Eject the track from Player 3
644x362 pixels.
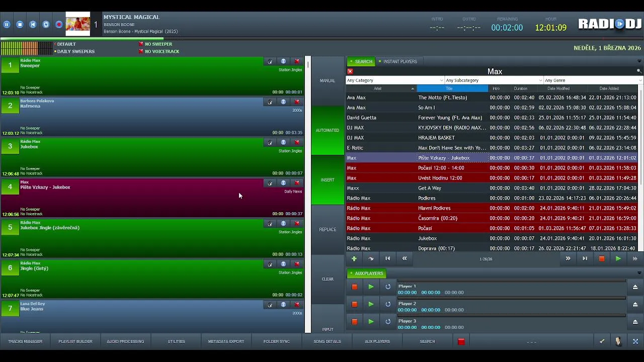635,322
